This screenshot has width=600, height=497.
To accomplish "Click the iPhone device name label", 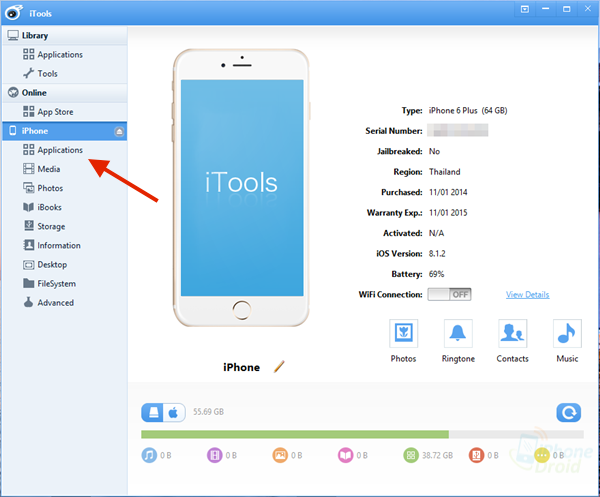I will (241, 367).
